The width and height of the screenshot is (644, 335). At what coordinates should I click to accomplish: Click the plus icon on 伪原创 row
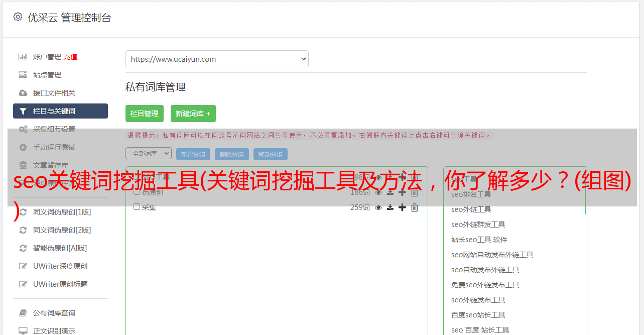coord(402,192)
